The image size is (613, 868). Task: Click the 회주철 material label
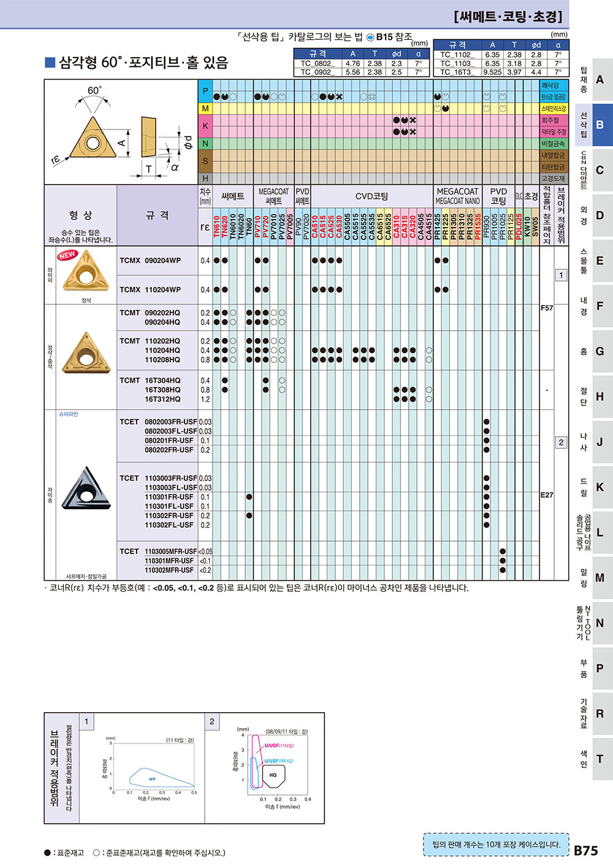click(x=554, y=120)
